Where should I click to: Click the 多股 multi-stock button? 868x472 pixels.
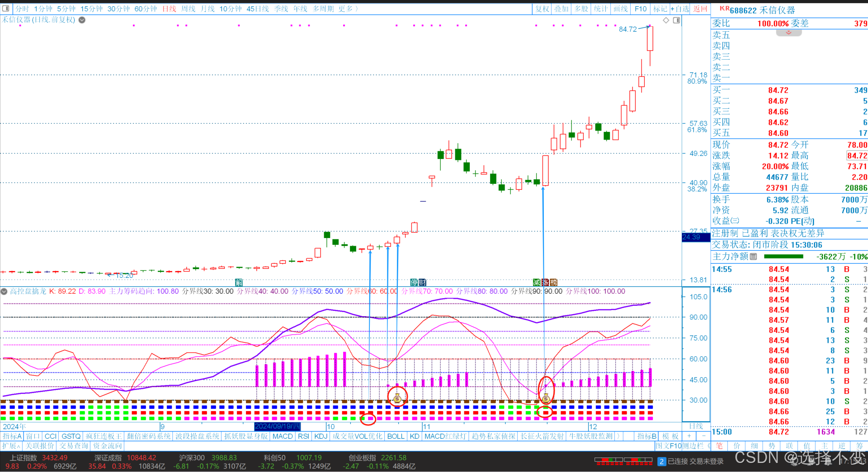(581, 9)
